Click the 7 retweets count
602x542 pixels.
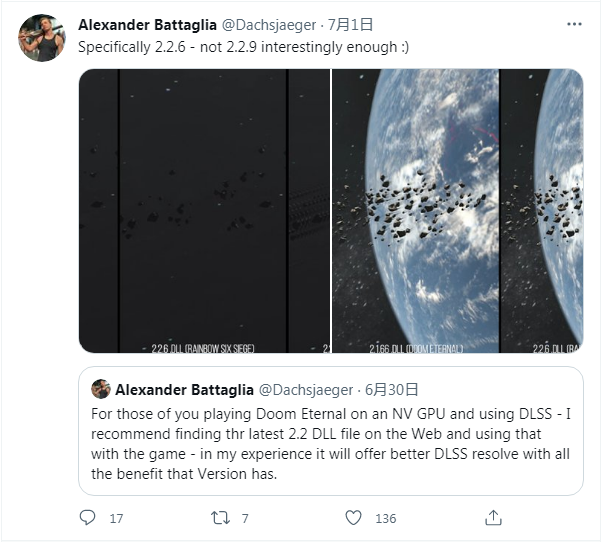pyautogui.click(x=245, y=518)
